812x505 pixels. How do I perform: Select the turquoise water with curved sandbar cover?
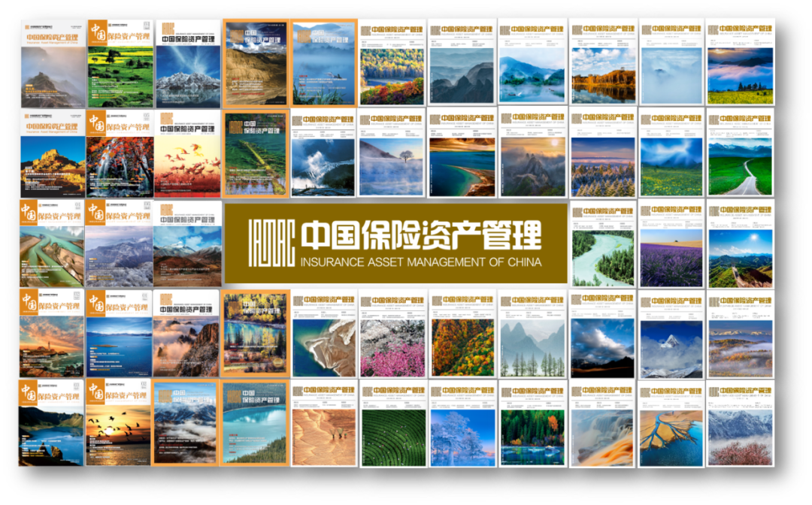(462, 153)
